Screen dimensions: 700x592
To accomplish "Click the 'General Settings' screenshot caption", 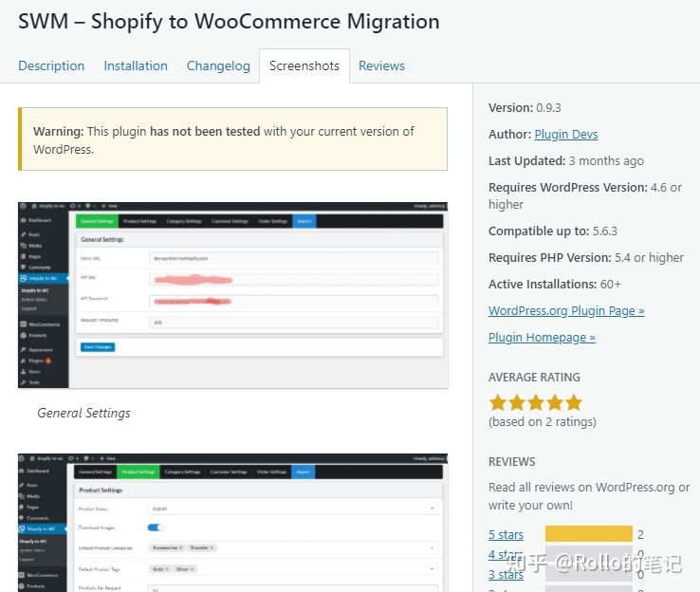I will (83, 413).
